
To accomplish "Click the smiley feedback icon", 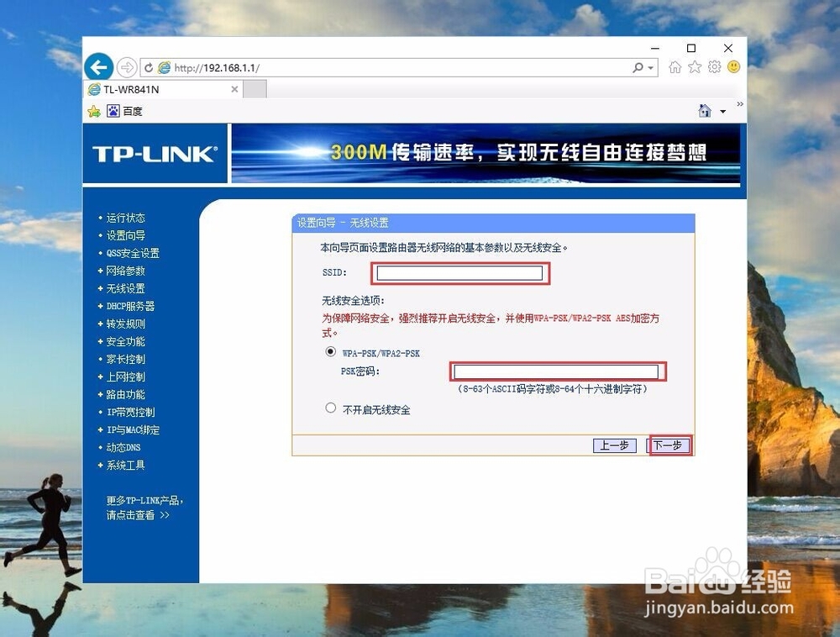I will [734, 66].
